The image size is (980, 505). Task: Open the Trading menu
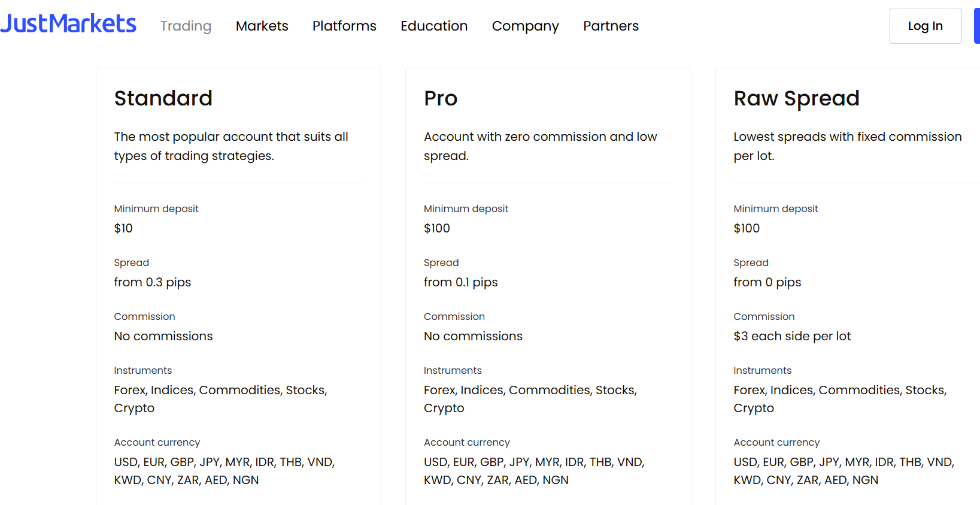pyautogui.click(x=186, y=26)
